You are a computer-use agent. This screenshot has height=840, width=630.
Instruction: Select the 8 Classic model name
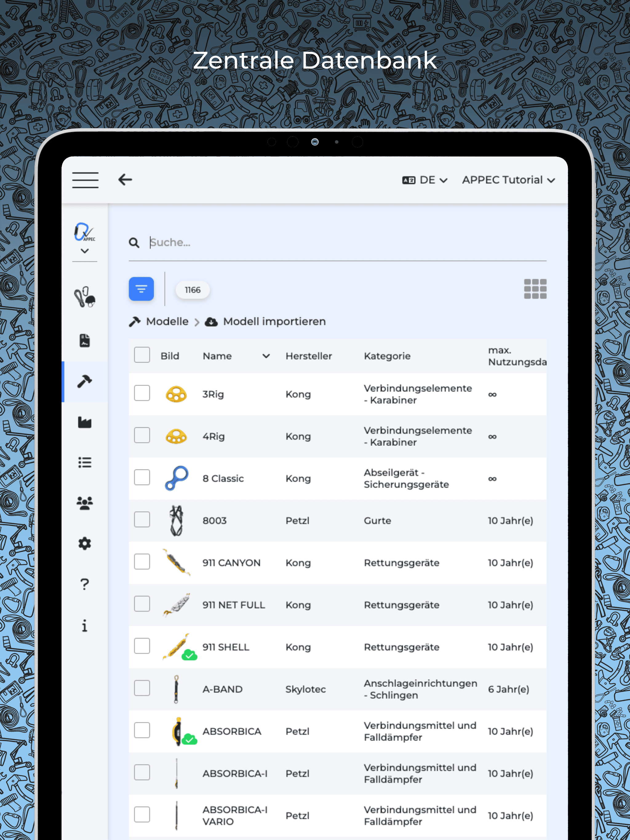223,478
